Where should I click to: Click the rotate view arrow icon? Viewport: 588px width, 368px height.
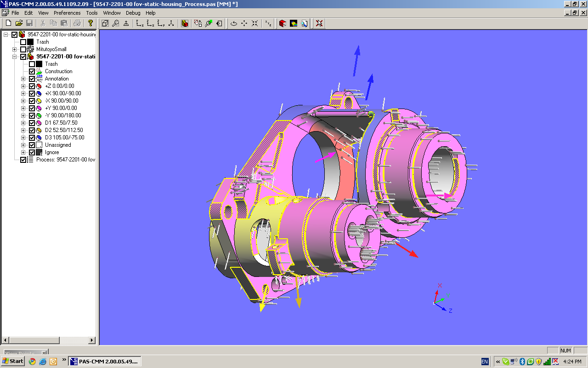233,23
